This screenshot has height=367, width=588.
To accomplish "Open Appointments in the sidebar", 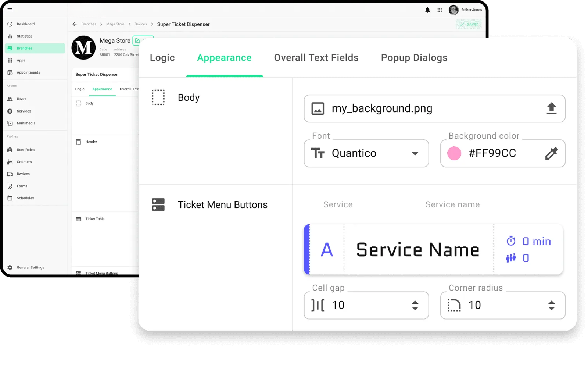I will [x=28, y=72].
